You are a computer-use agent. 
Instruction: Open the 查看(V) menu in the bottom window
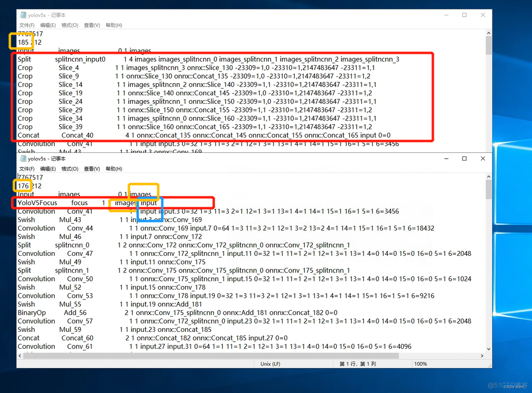(92, 169)
